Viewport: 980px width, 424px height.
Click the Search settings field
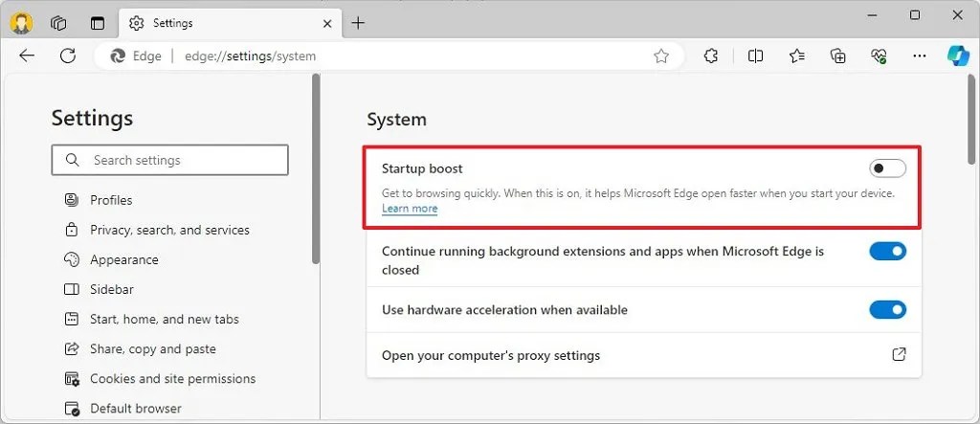tap(170, 160)
